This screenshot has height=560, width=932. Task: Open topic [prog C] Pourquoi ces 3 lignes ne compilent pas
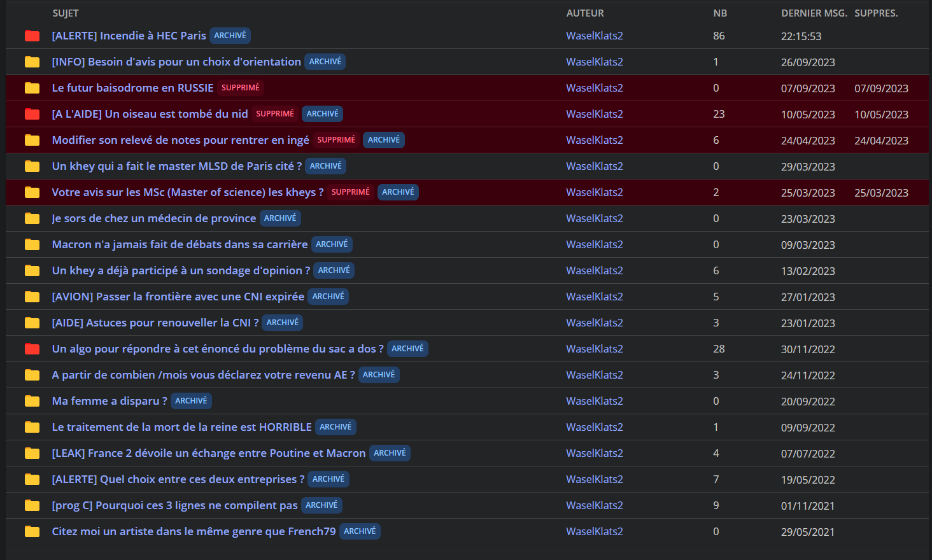coord(175,505)
